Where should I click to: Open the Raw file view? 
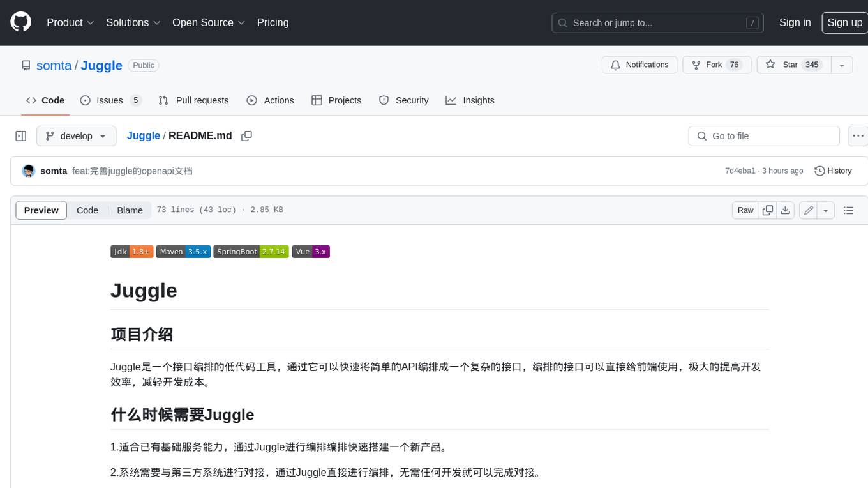(745, 210)
